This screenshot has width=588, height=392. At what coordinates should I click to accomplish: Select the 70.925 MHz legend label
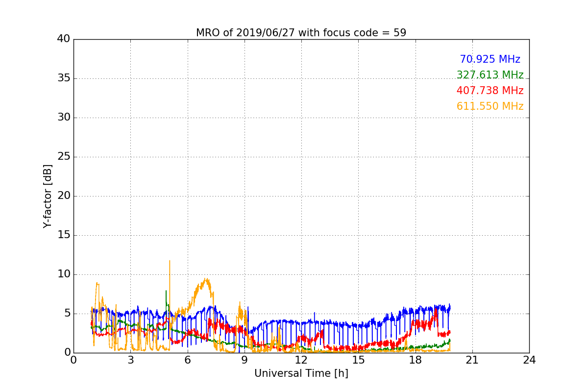[490, 59]
